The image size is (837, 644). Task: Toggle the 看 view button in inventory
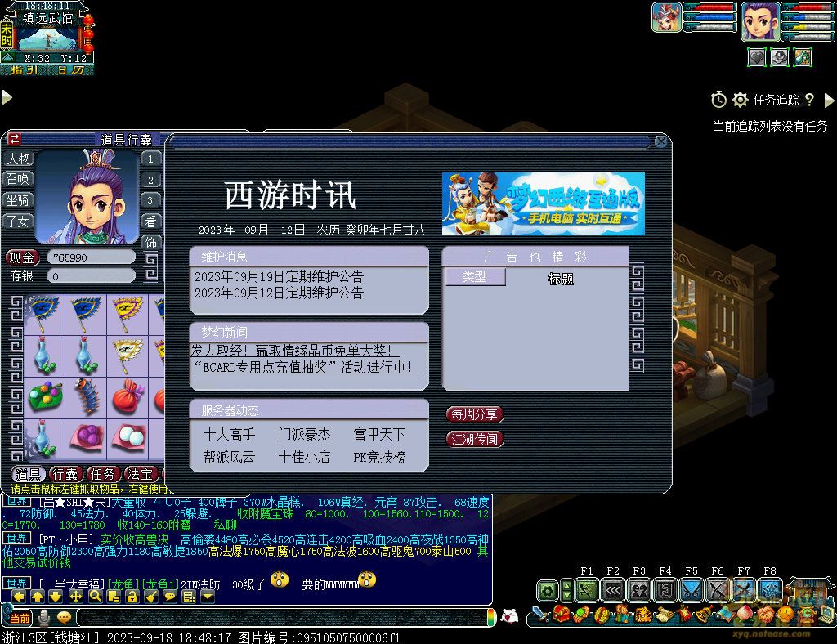coord(150,221)
